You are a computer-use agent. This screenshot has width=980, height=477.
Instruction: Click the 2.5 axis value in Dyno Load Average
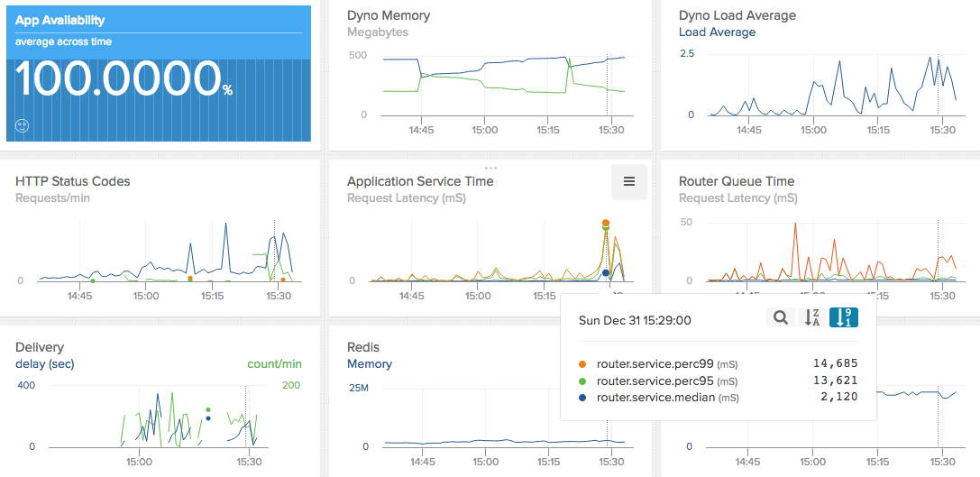[x=685, y=54]
